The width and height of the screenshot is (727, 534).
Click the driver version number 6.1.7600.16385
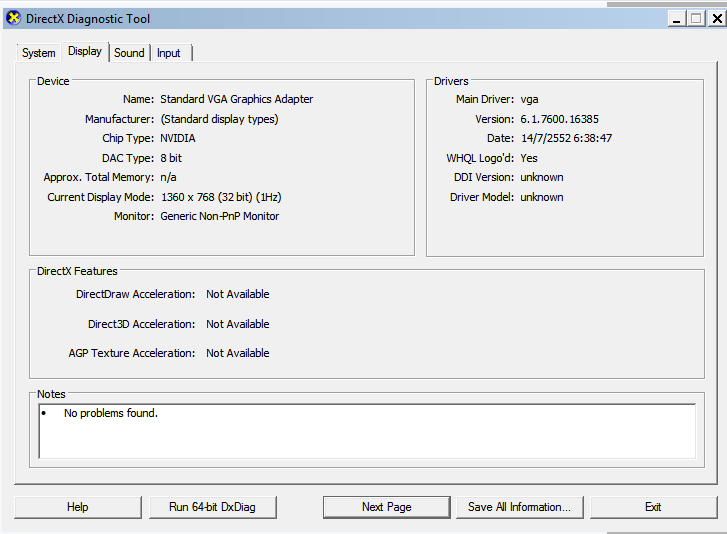[x=559, y=119]
